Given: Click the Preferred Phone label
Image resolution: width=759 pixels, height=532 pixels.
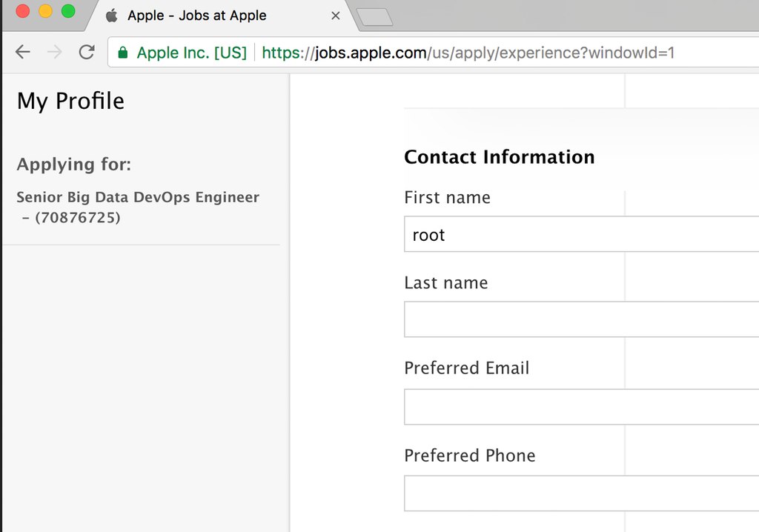Looking at the screenshot, I should click(469, 456).
